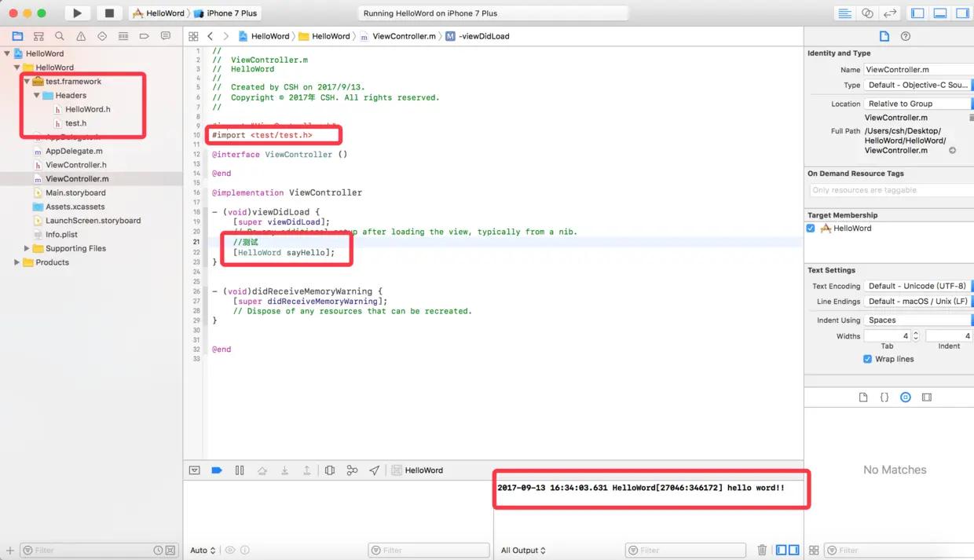The image size is (974, 560).
Task: Toggle the Wrap lines checkbox
Action: coord(868,359)
